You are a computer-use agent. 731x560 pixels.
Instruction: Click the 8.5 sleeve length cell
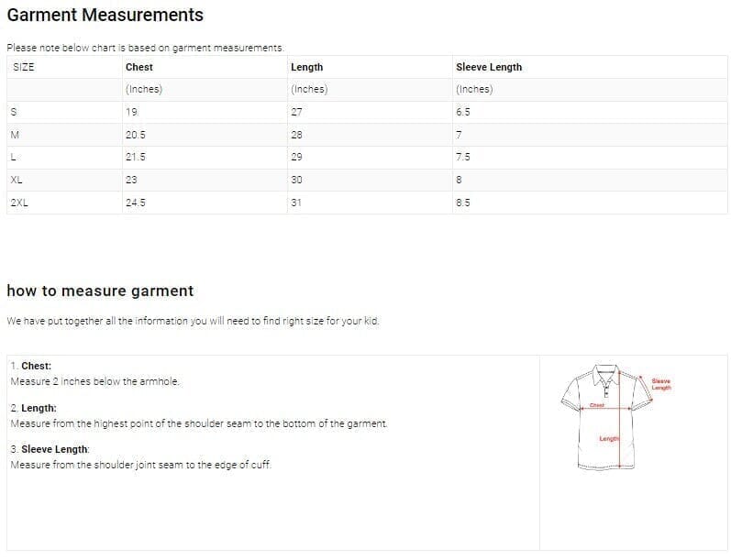463,203
